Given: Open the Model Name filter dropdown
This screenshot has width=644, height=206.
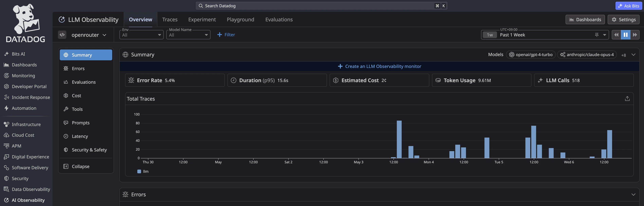Looking at the screenshot, I should 188,35.
